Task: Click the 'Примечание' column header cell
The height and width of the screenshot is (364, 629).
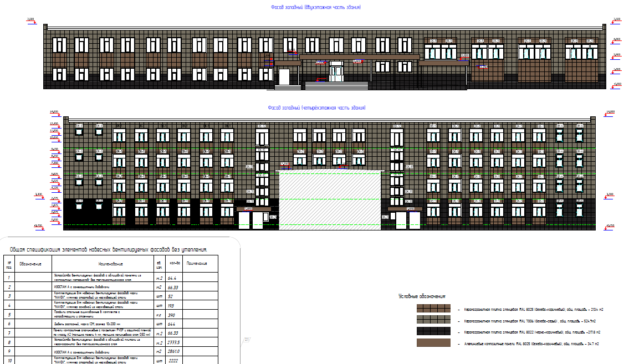Action: click(198, 264)
